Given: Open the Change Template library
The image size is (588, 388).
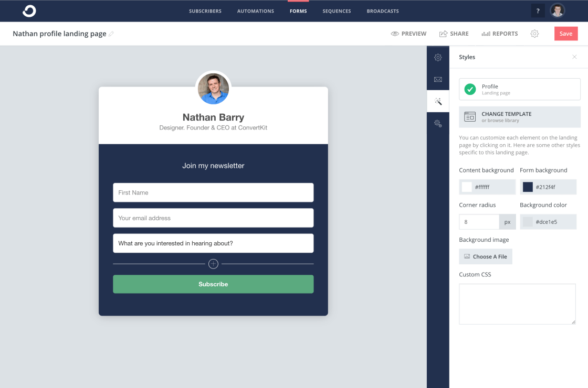Looking at the screenshot, I should [519, 117].
